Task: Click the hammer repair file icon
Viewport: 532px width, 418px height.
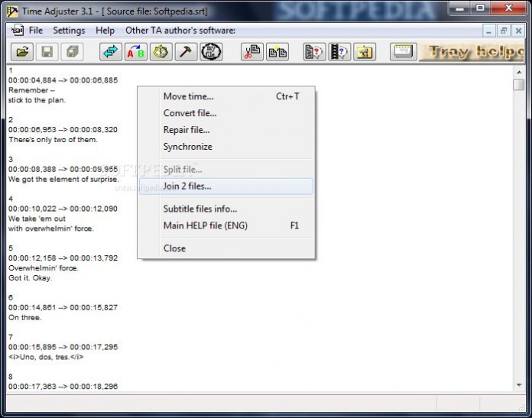Action: pos(186,52)
